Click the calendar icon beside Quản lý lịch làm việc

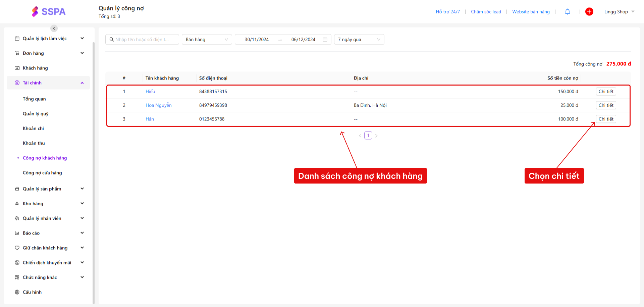pyautogui.click(x=17, y=39)
